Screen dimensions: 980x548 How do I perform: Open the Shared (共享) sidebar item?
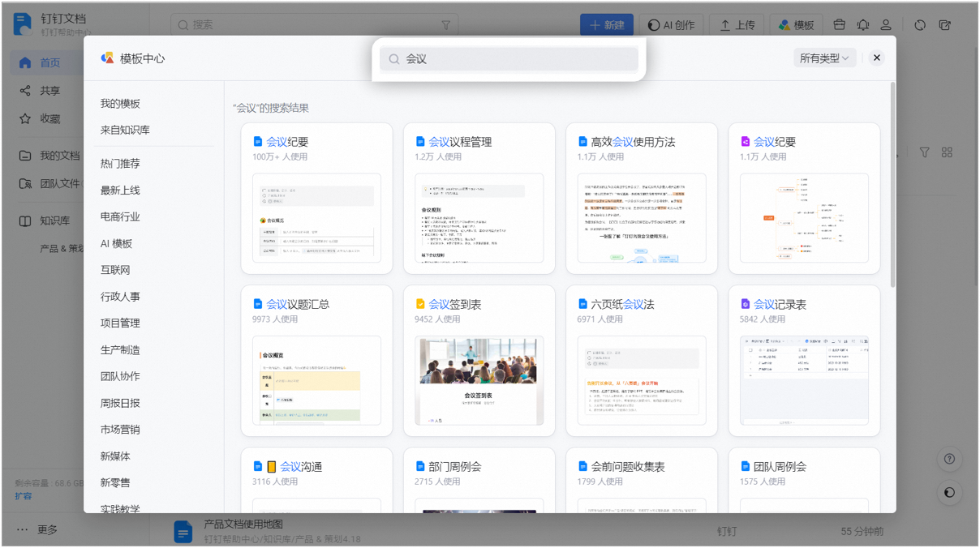pos(47,91)
